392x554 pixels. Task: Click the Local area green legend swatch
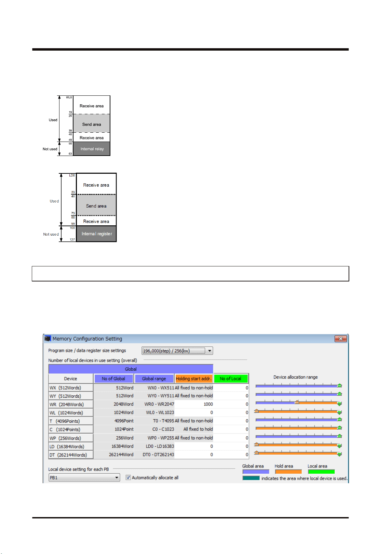pos(321,471)
